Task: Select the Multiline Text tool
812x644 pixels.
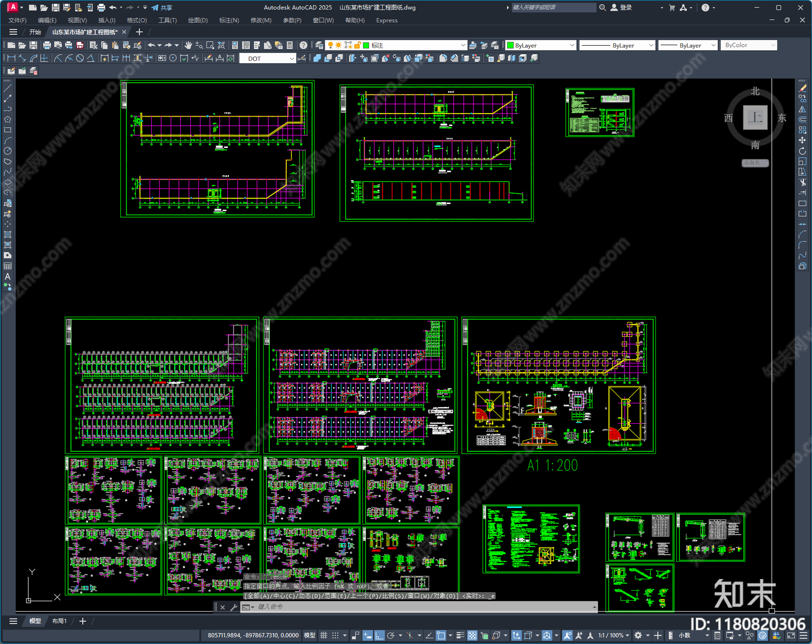Action: 8,277
